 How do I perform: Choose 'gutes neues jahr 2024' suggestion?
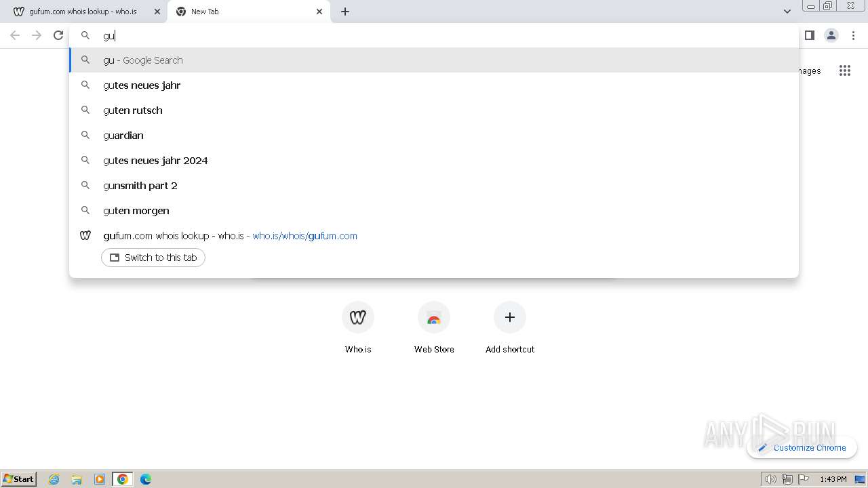[x=434, y=161]
